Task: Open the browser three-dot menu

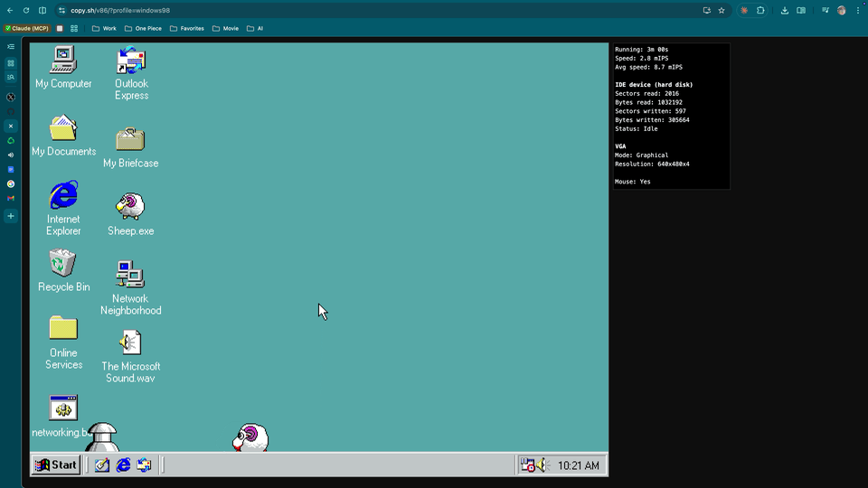Action: point(858,11)
